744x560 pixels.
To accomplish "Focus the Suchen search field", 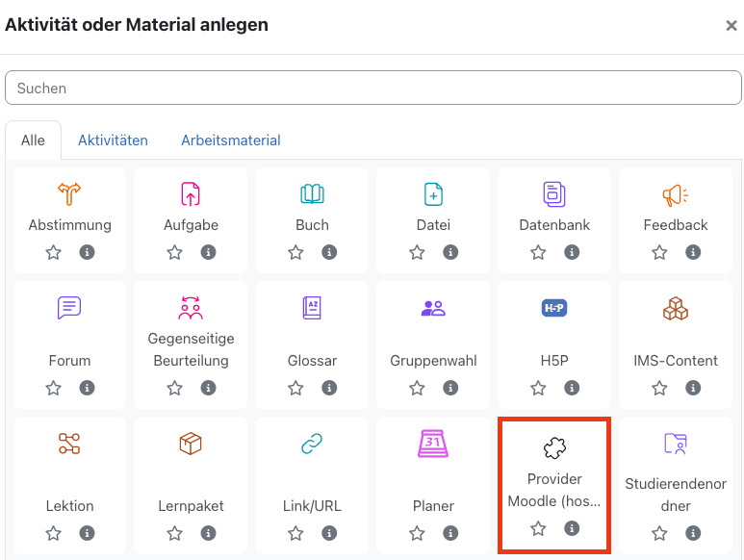I will [x=372, y=88].
